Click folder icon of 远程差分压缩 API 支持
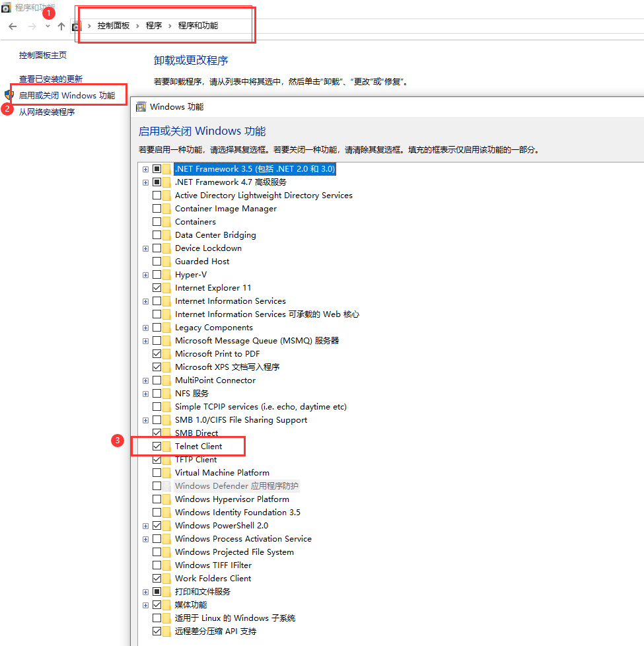Viewport: 644px width, 646px height. [x=166, y=631]
